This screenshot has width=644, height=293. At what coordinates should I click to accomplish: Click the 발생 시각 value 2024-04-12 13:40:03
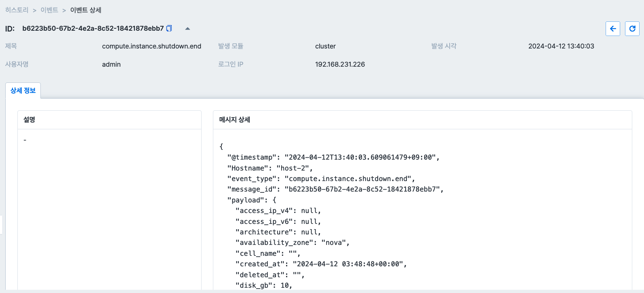pyautogui.click(x=561, y=46)
